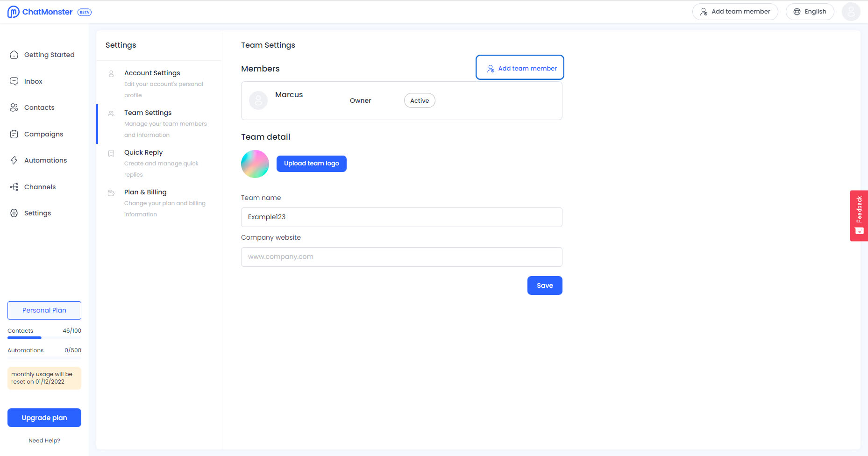The width and height of the screenshot is (868, 456).
Task: Click the Settings gear icon in sidebar
Action: (14, 213)
